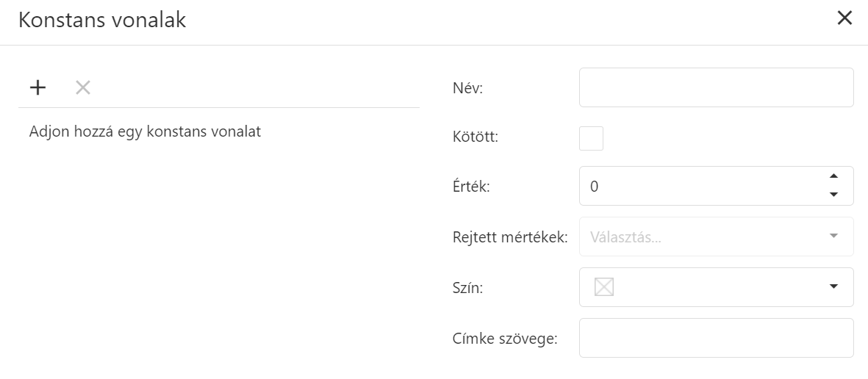Click the Kötött label text
The image size is (868, 379).
click(x=476, y=138)
